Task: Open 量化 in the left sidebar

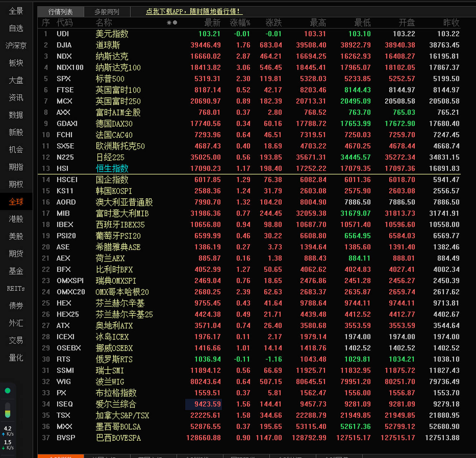Action: click(x=16, y=358)
